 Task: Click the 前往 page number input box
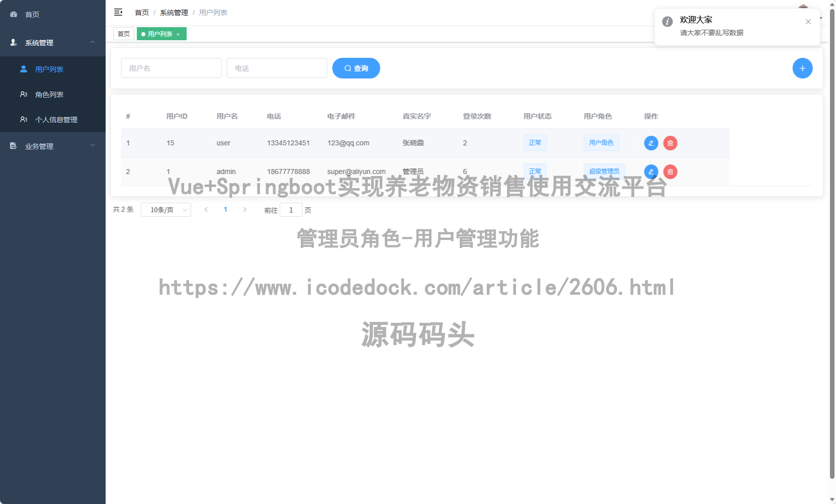291,210
